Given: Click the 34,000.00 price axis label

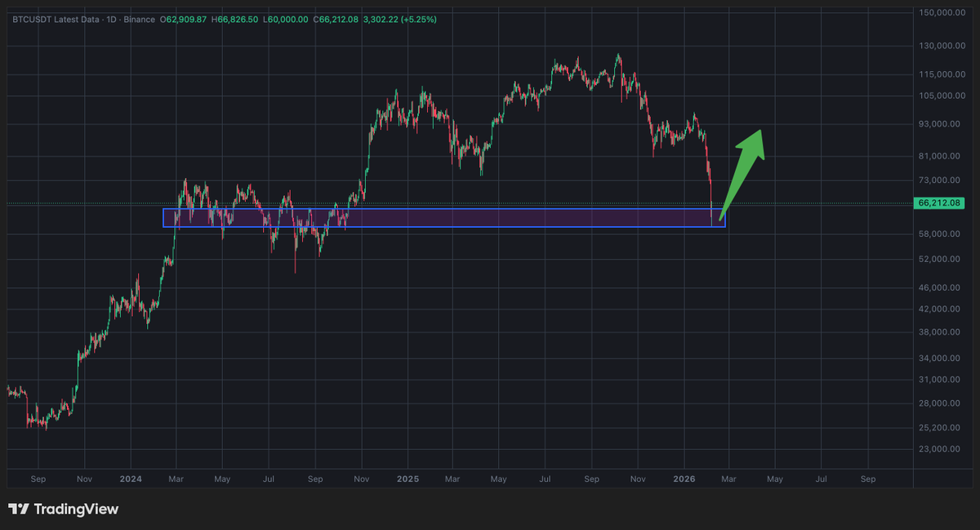Looking at the screenshot, I should pos(939,359).
